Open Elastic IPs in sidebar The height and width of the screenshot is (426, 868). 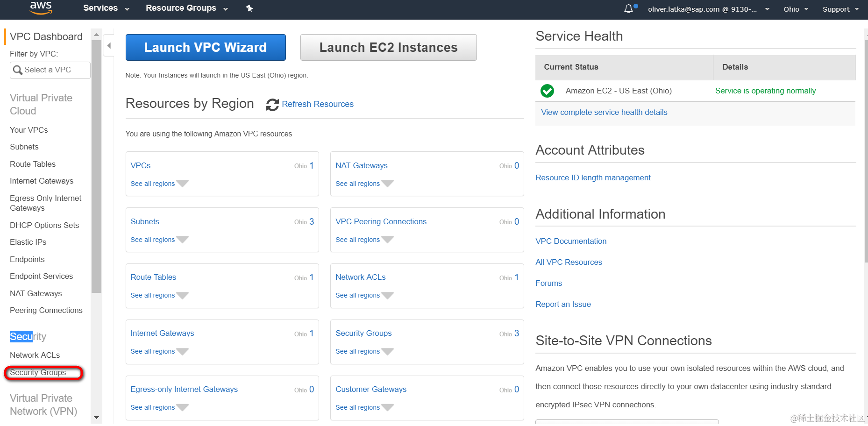[28, 242]
